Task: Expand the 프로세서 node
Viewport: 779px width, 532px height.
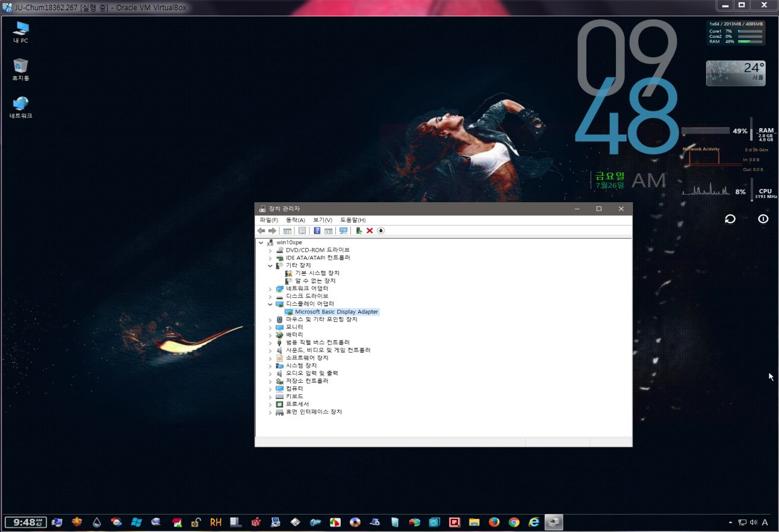Action: point(270,404)
